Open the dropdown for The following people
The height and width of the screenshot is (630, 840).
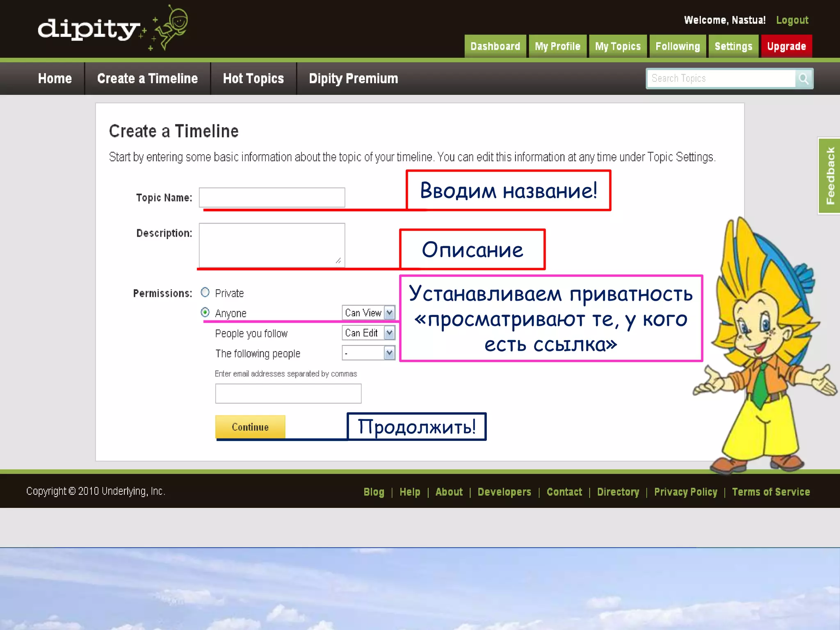point(368,353)
